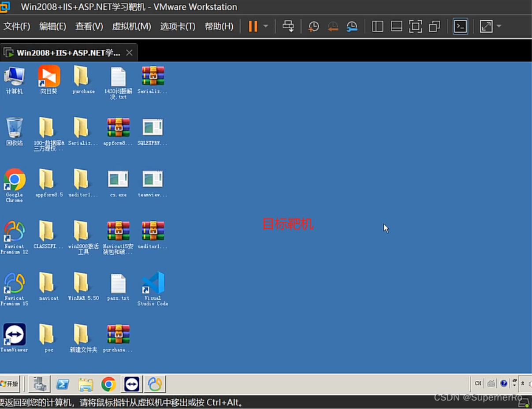
Task: Switch to Unity mode
Action: tap(435, 26)
